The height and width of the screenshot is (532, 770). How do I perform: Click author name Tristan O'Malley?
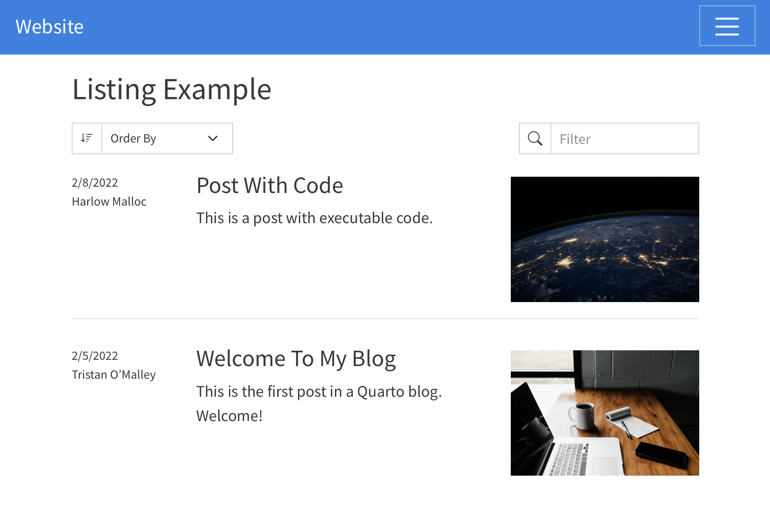tap(114, 375)
